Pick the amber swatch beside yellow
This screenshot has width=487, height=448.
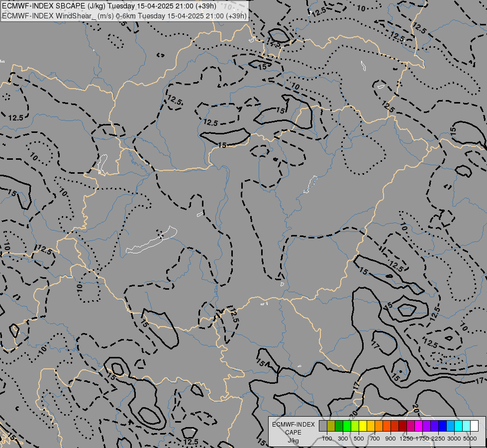[371, 426]
